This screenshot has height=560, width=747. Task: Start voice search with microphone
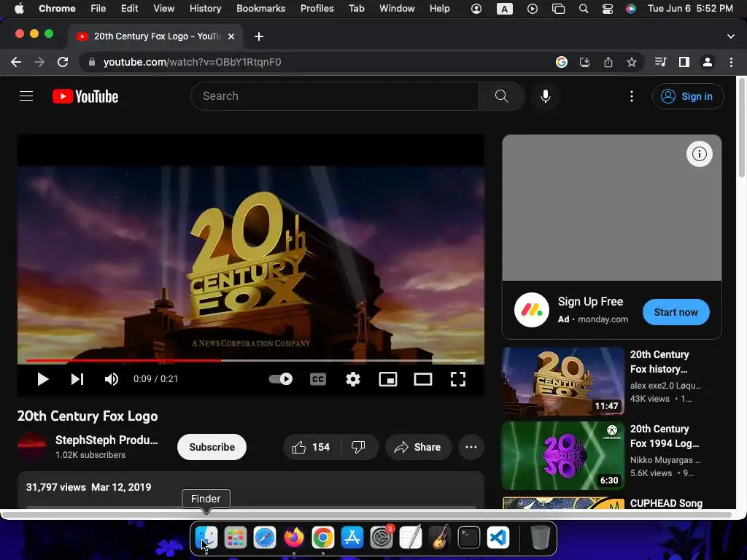[x=546, y=96]
